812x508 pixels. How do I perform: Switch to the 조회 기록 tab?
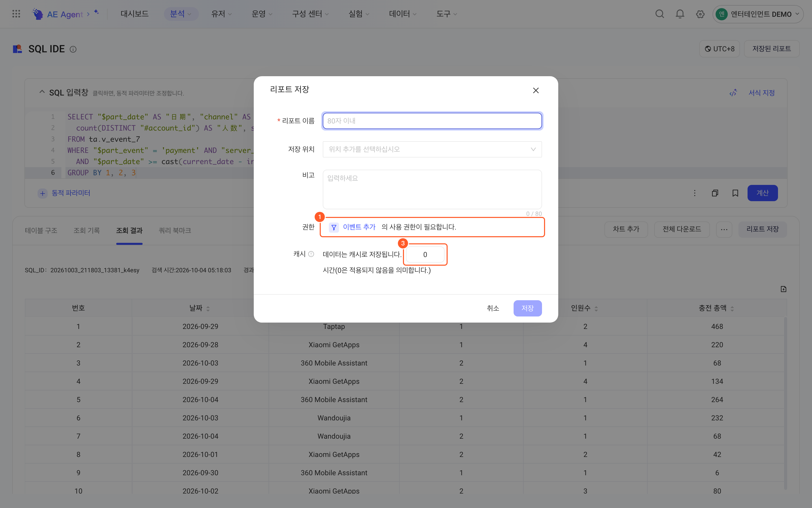coord(87,230)
